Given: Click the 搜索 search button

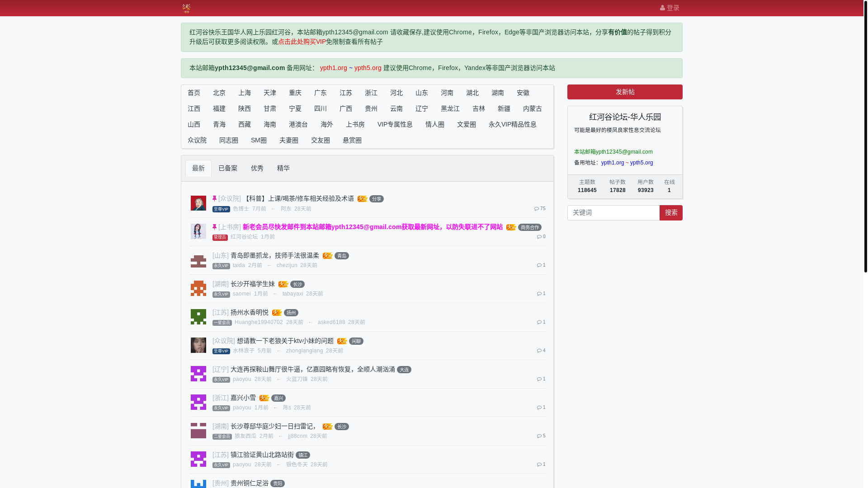Looking at the screenshot, I should tap(671, 213).
